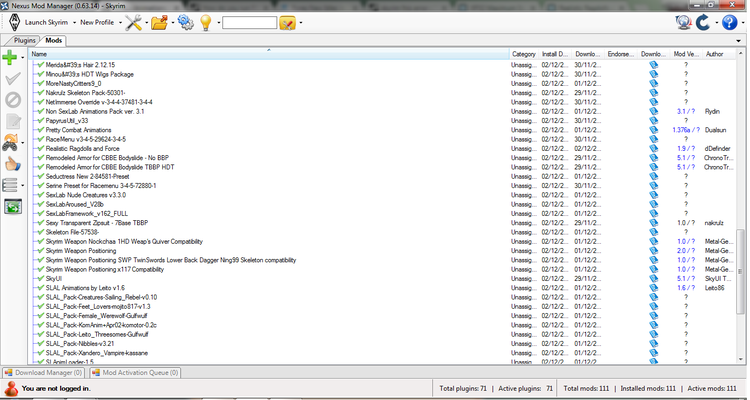Click the Mod Ve... column header
Screen dimensions: 750x400
tap(686, 54)
